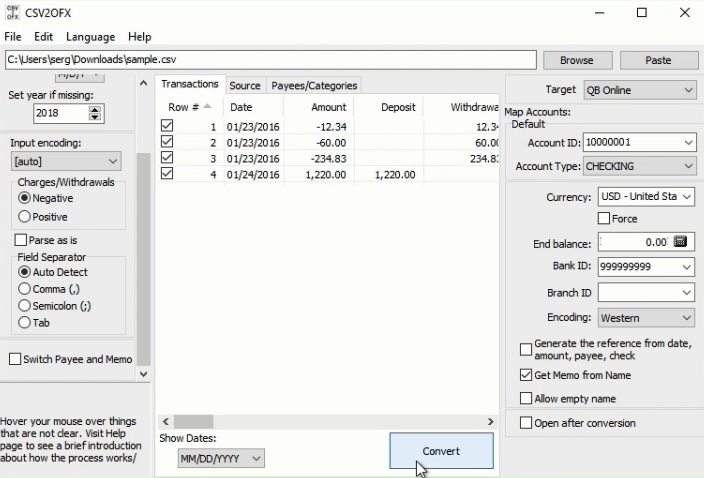Increase the Set year if missing value

(94, 110)
